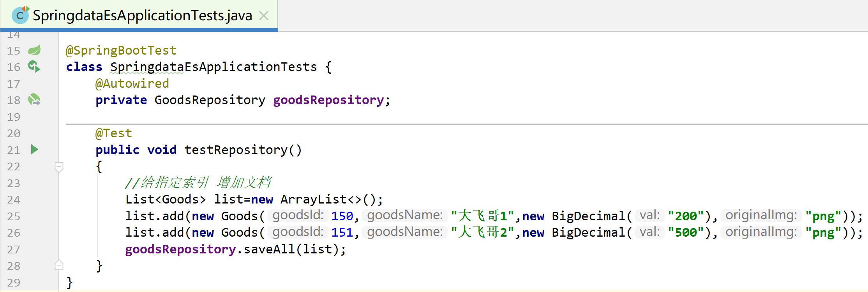
Task: Click the string "200" on line 25
Action: pyautogui.click(x=686, y=216)
